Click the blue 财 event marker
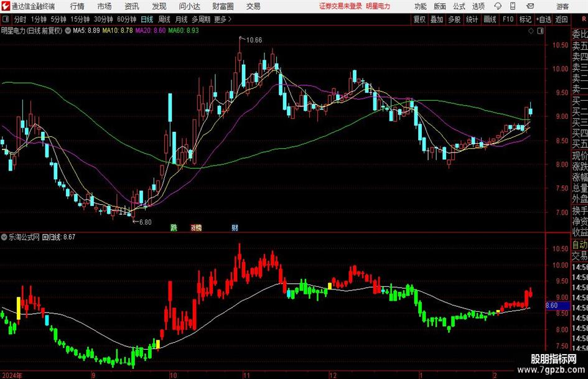Image resolution: width=588 pixels, height=379 pixels. [x=235, y=227]
